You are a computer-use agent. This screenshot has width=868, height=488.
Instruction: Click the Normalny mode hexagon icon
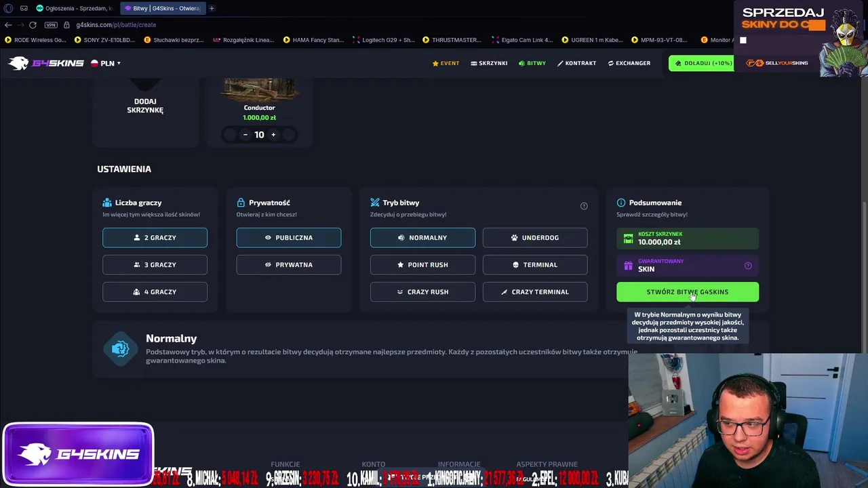[120, 348]
